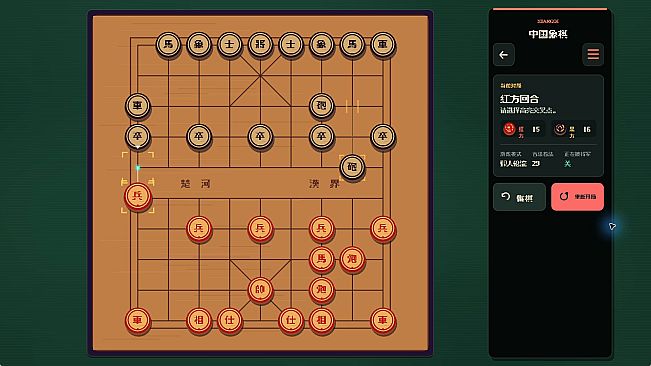
Task: Select the rightmost black 卒
Action: click(383, 136)
